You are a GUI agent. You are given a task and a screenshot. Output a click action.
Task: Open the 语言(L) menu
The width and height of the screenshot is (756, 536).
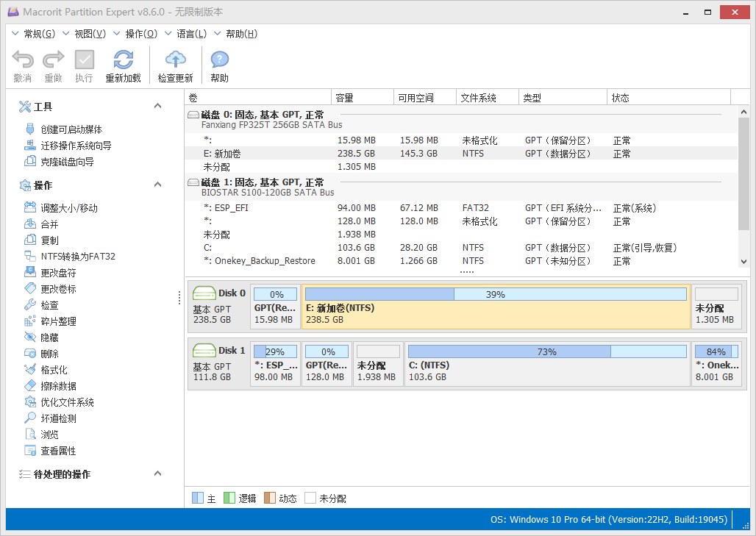185,34
